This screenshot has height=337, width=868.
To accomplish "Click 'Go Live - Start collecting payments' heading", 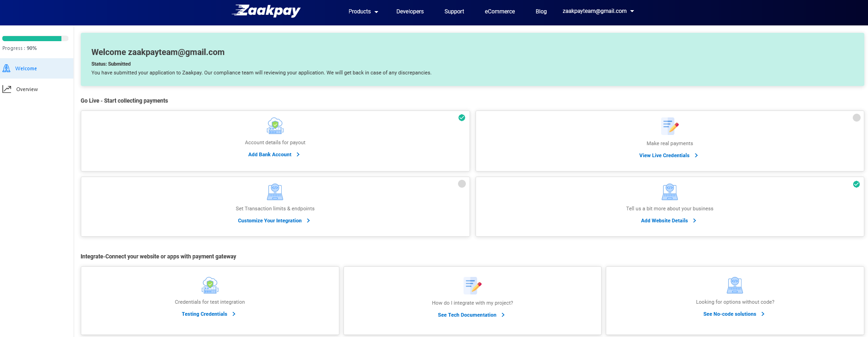I will [x=124, y=100].
